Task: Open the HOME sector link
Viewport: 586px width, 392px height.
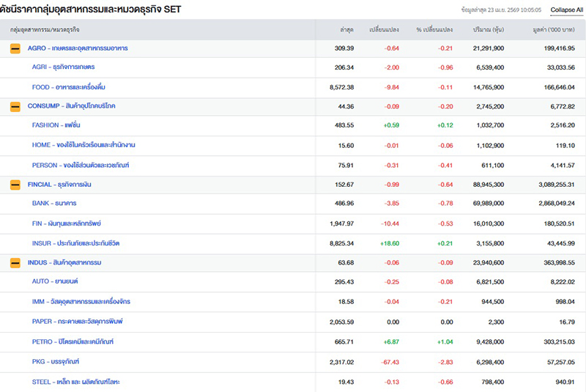Action: click(84, 145)
